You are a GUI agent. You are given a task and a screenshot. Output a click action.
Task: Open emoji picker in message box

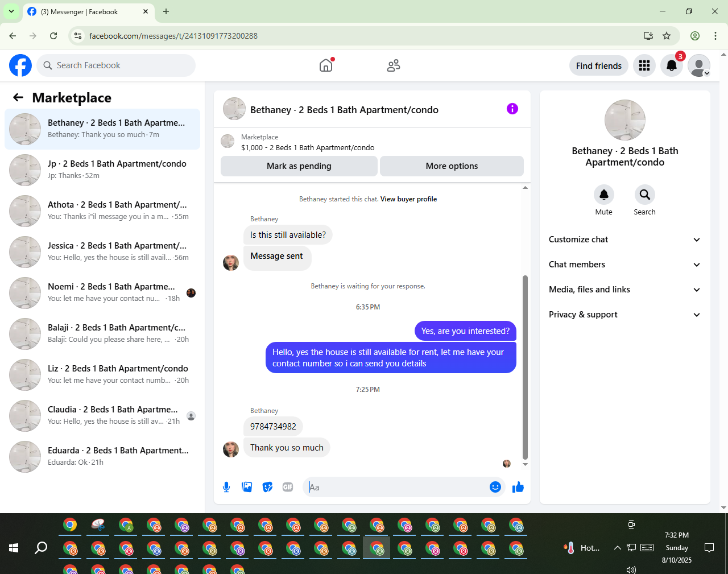click(x=495, y=487)
